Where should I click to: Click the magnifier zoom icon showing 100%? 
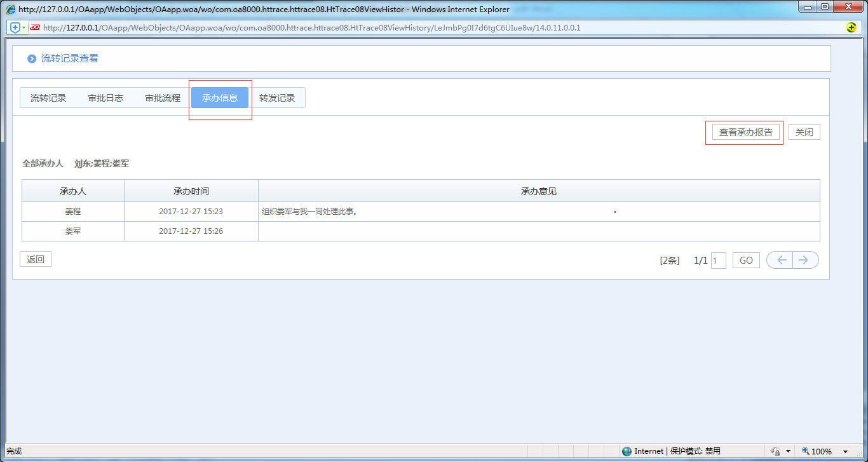(x=806, y=451)
